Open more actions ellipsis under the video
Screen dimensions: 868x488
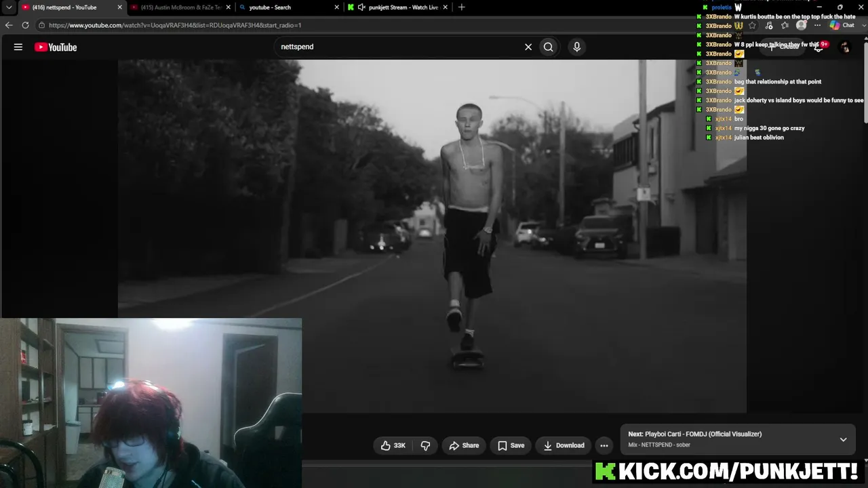[604, 445]
